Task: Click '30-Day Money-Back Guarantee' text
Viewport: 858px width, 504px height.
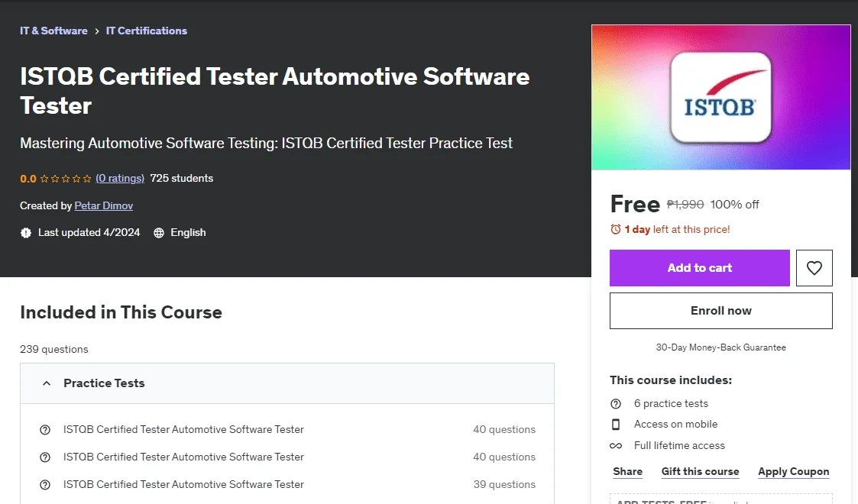Action: click(x=720, y=347)
